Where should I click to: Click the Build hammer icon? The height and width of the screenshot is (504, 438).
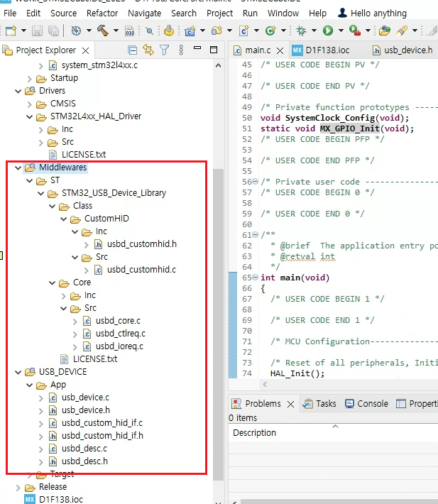[x=103, y=31]
